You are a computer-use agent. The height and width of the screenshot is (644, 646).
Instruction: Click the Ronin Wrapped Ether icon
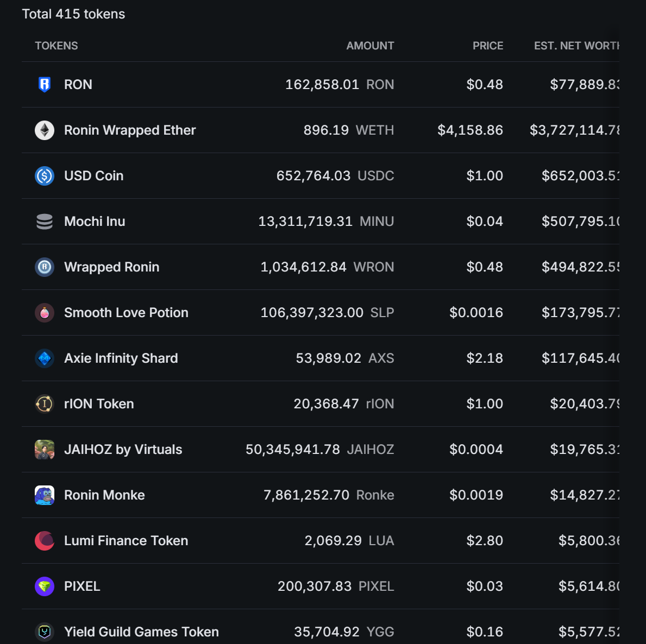[45, 130]
